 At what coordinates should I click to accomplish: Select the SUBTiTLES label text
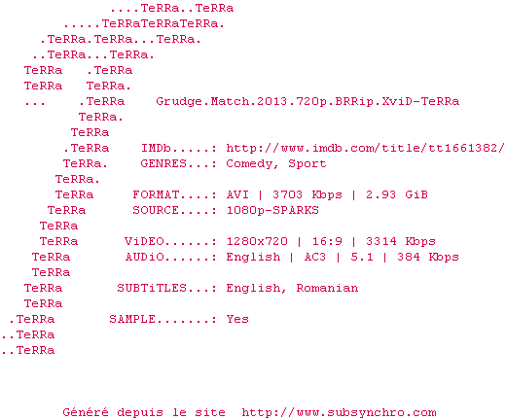(152, 288)
